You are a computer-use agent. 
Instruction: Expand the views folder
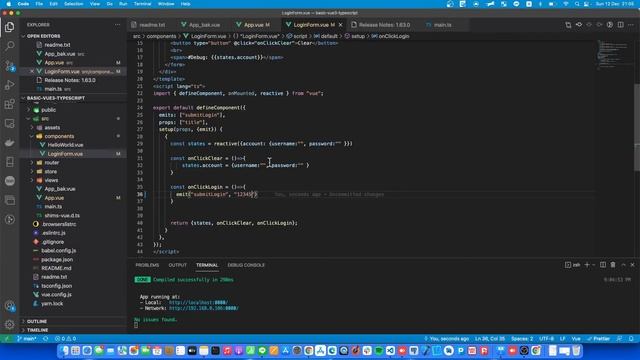(x=51, y=180)
